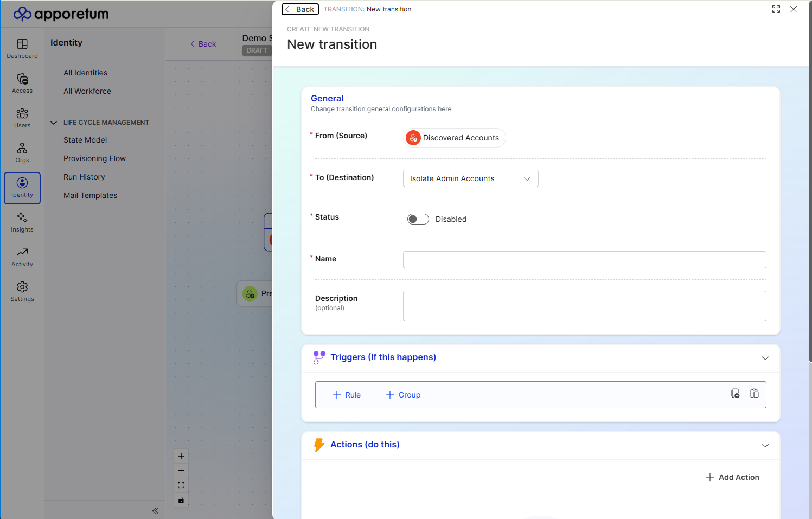Copy trigger rules to clipboard
Screen dimensions: 812x519
point(735,393)
